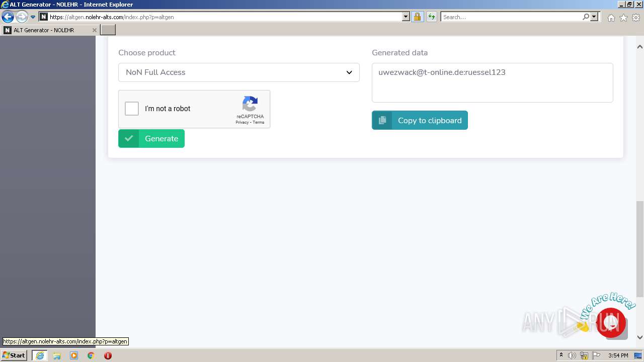Open the Home page icon

point(611,18)
